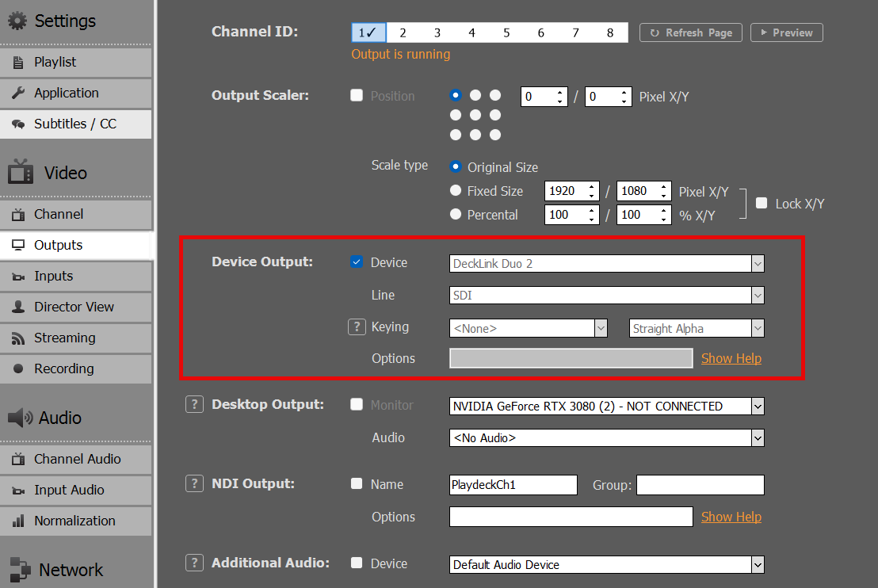The height and width of the screenshot is (588, 878).
Task: Open the <No Audio> dropdown
Action: pos(606,438)
